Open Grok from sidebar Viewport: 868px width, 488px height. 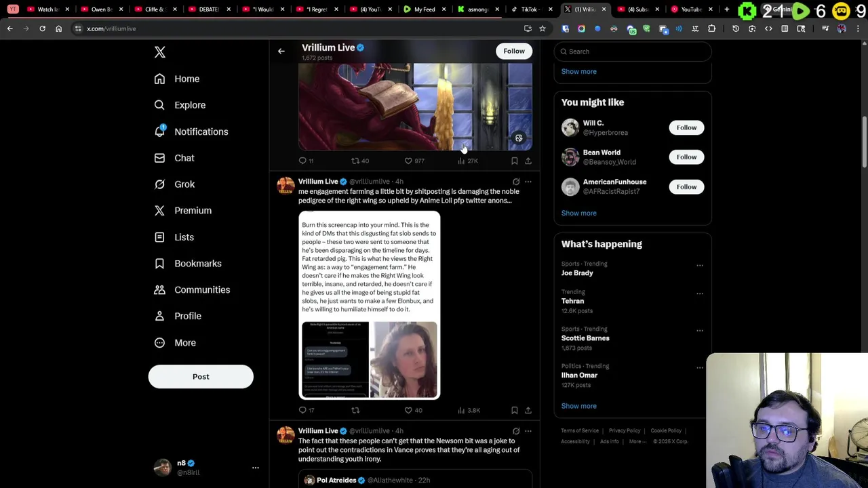174,184
